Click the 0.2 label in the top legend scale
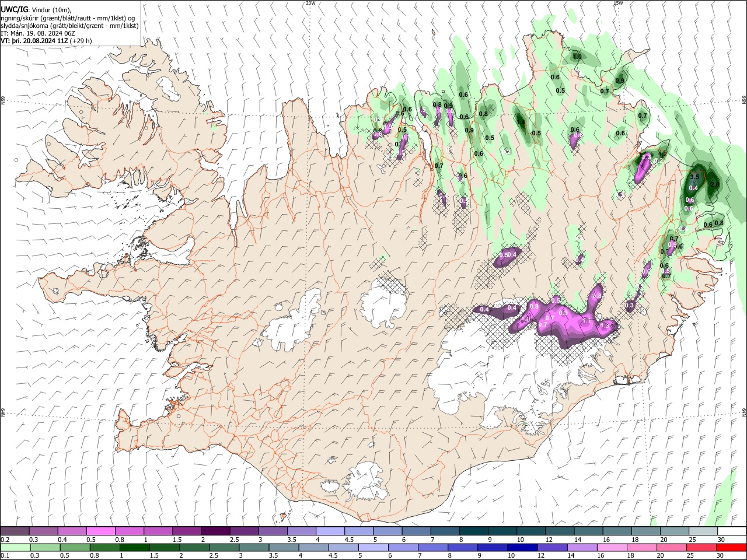The height and width of the screenshot is (560, 747). pos(5,540)
